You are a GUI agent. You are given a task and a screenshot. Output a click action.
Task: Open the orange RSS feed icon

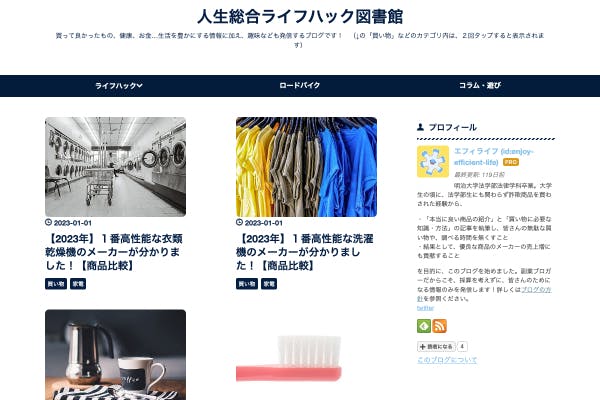[x=440, y=326]
